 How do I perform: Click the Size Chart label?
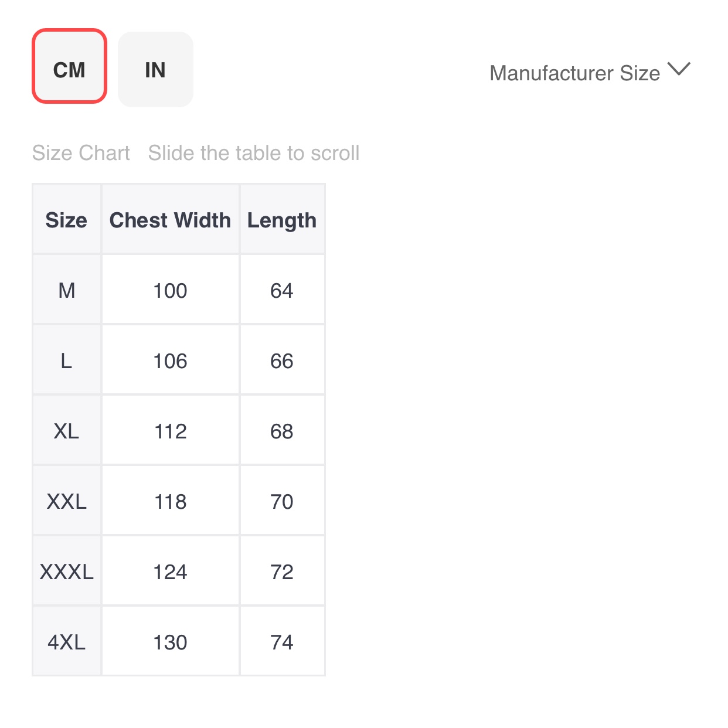[x=81, y=153]
